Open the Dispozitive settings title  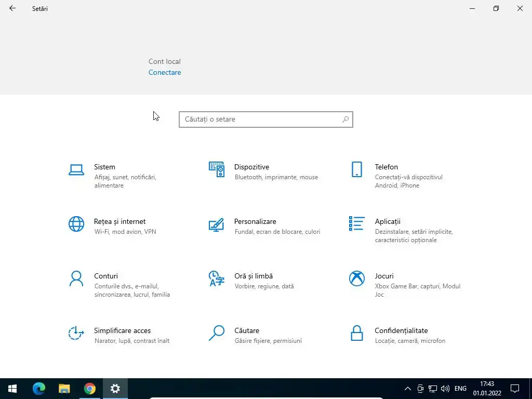pos(251,167)
